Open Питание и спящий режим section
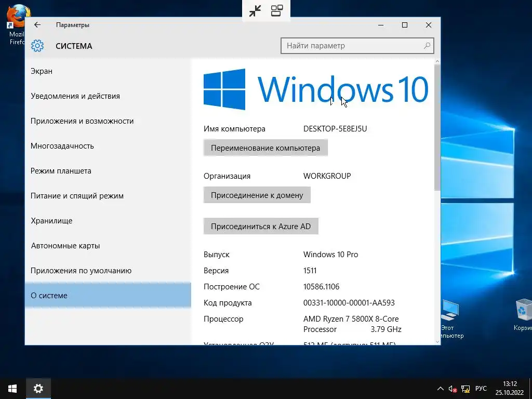The width and height of the screenshot is (532, 399). coord(108,196)
